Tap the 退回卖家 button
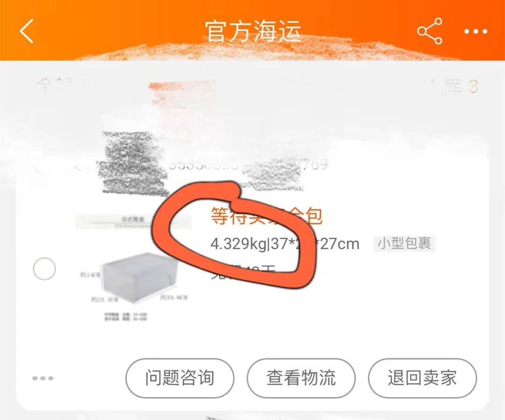Image resolution: width=505 pixels, height=420 pixels. pyautogui.click(x=422, y=378)
